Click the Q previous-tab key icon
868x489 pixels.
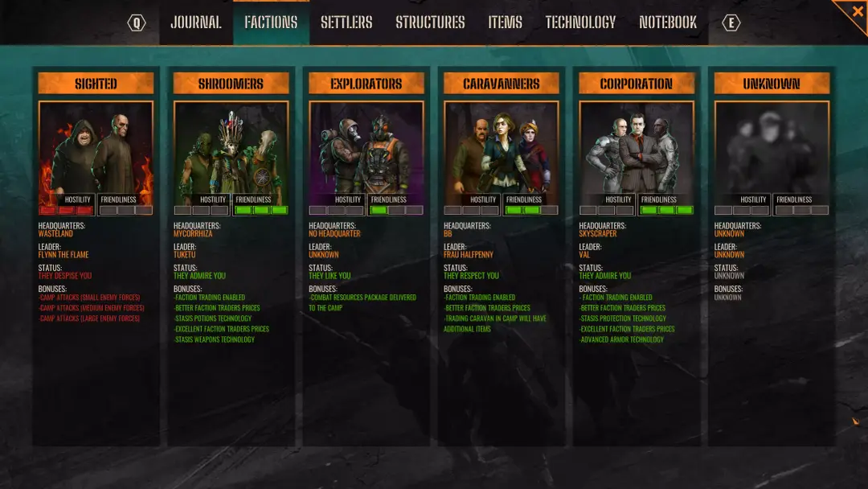pyautogui.click(x=136, y=23)
